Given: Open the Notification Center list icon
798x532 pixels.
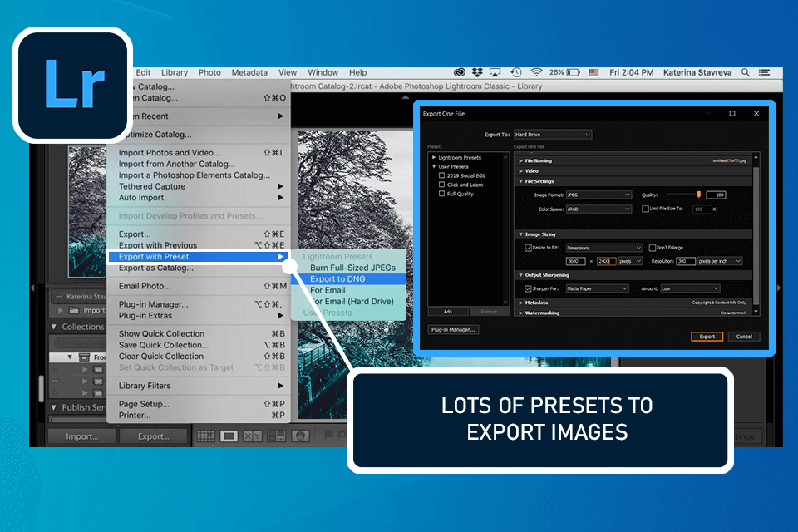Looking at the screenshot, I should point(764,72).
